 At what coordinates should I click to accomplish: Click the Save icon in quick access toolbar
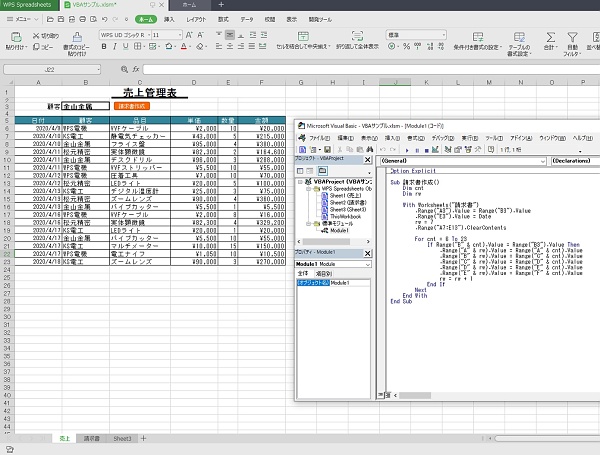[61, 19]
